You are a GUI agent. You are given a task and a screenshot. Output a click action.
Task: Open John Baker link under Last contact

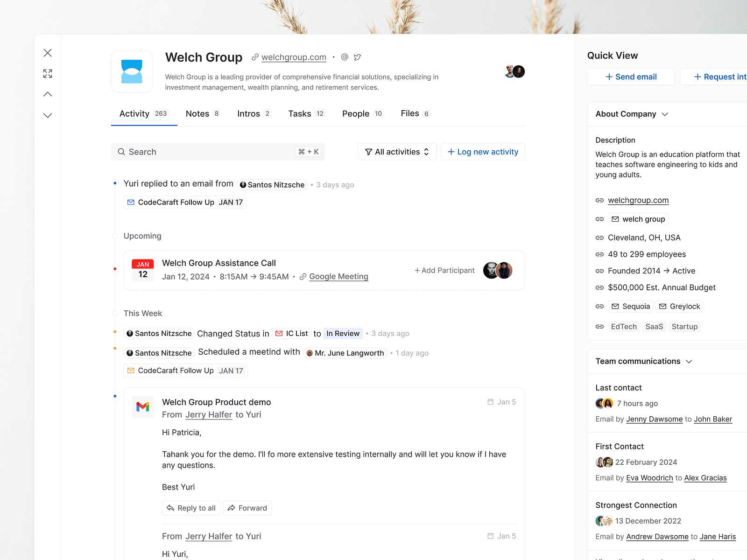713,419
